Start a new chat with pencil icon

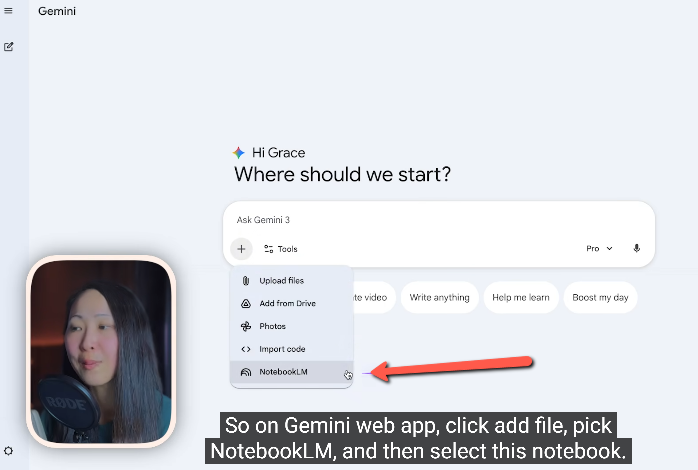click(8, 47)
